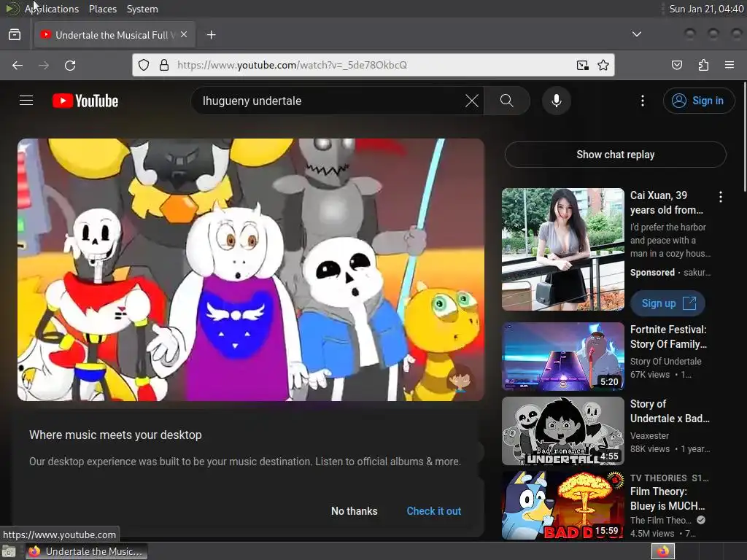The width and height of the screenshot is (747, 560).
Task: Click the address bar URL field
Action: [371, 65]
